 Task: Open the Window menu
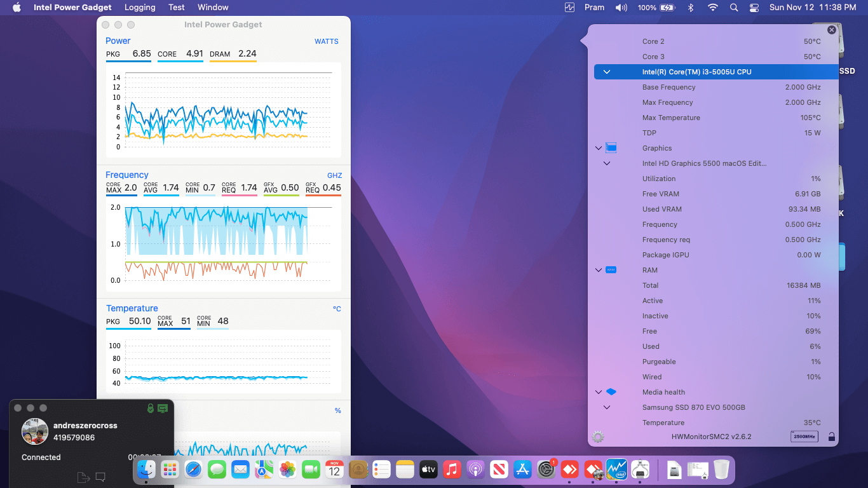tap(213, 8)
